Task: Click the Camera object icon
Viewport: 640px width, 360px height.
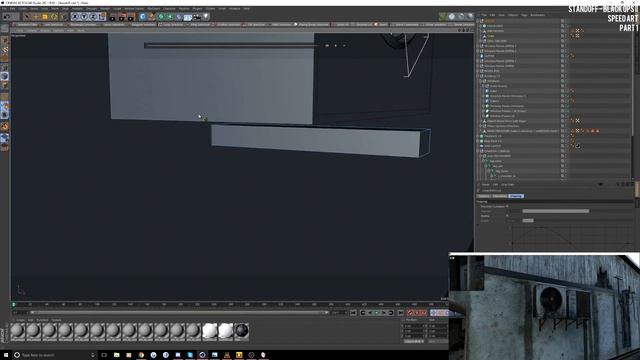Action: 197,17
